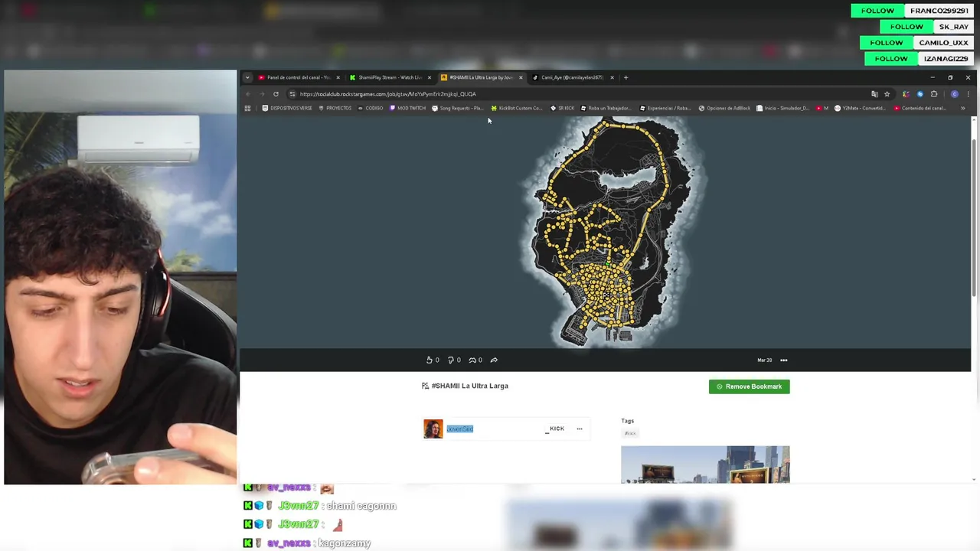Open Y2Mate Convertid bookmark
The width and height of the screenshot is (980, 551).
point(861,109)
